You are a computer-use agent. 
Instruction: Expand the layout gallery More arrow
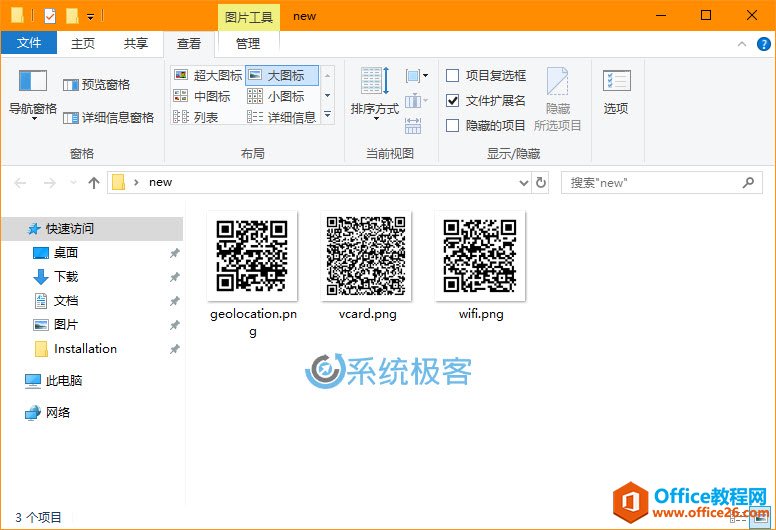[327, 115]
